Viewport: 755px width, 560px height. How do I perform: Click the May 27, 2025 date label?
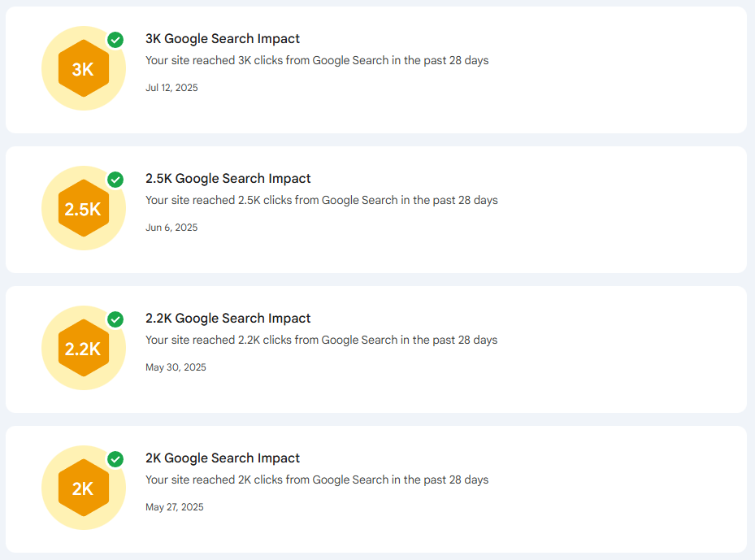coord(174,506)
